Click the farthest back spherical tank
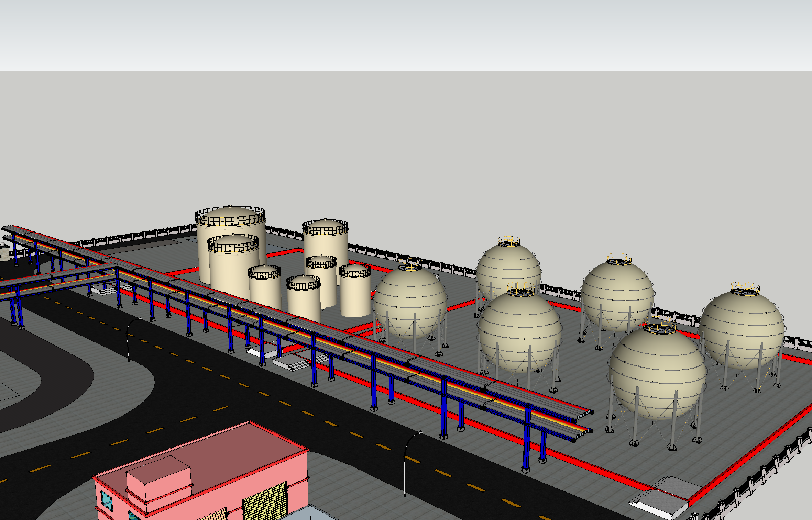Image resolution: width=812 pixels, height=520 pixels. click(508, 266)
